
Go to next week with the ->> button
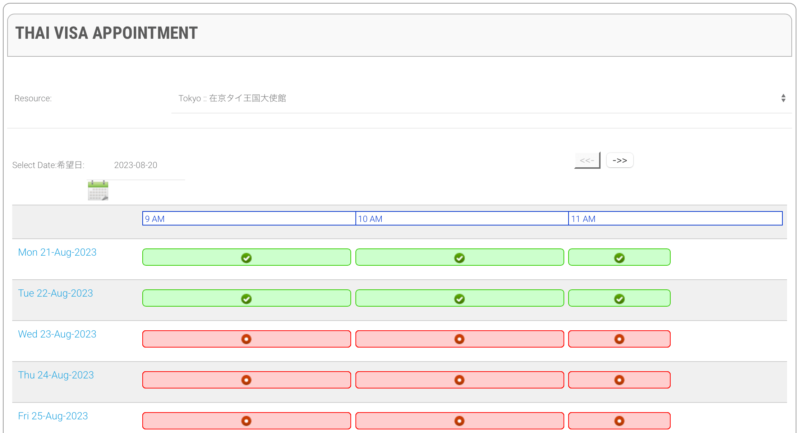click(620, 160)
